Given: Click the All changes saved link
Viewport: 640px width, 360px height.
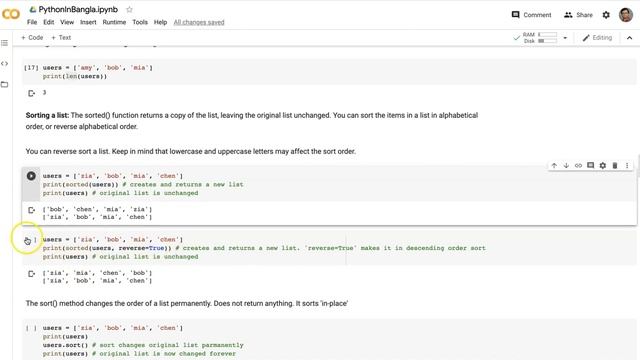Looking at the screenshot, I should tap(199, 22).
